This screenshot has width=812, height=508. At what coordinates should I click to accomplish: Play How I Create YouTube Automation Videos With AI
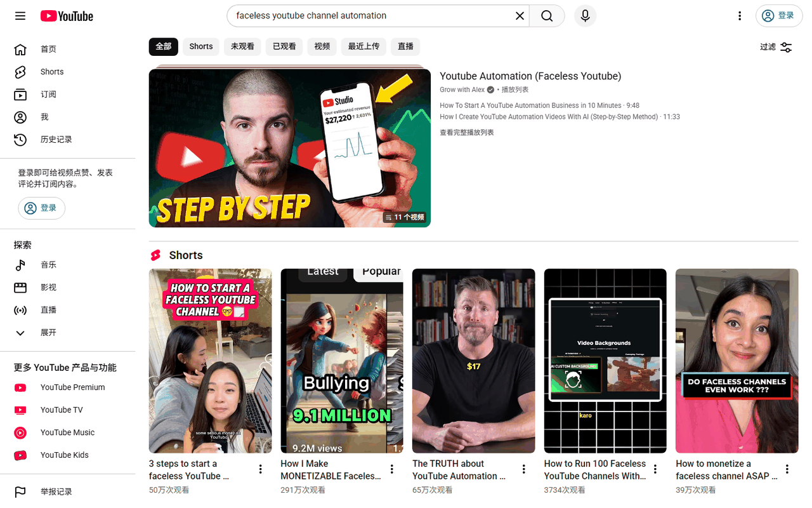point(560,117)
